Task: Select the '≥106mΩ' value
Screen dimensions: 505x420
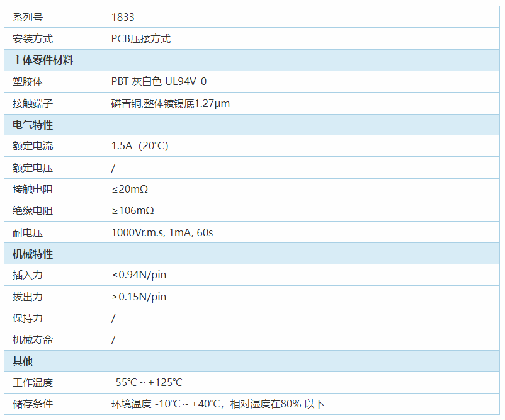Action: click(133, 211)
